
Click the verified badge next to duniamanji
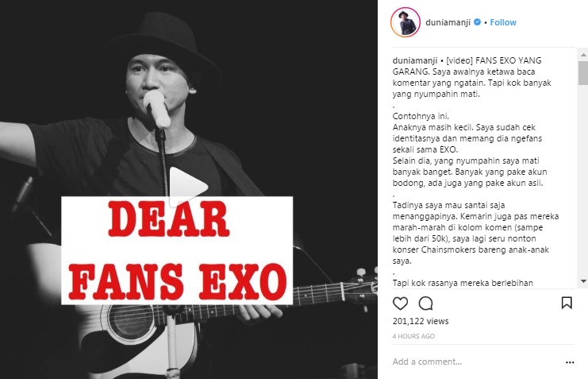coord(477,22)
